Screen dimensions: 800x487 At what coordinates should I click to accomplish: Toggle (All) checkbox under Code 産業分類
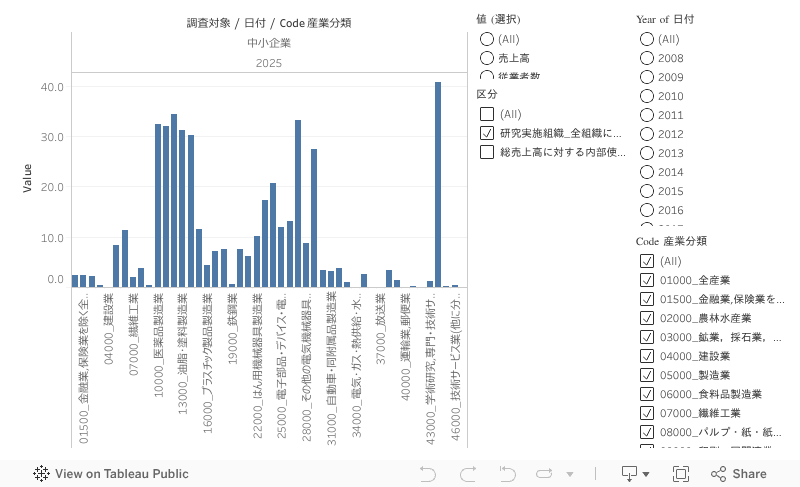coord(646,261)
